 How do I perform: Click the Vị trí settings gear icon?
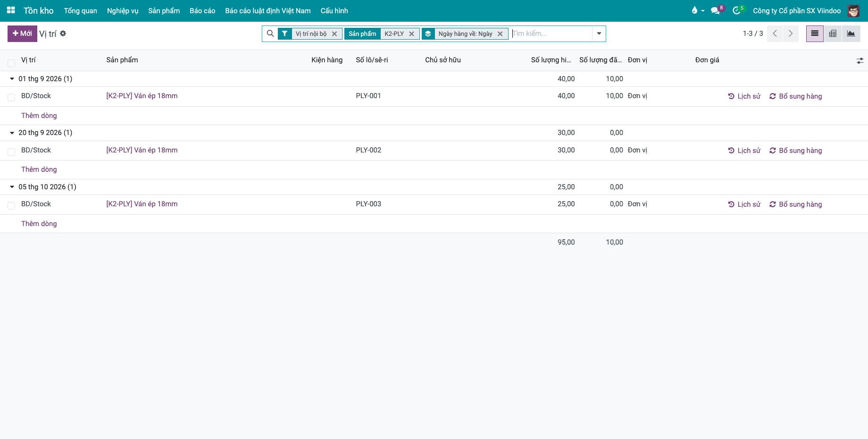pos(63,34)
